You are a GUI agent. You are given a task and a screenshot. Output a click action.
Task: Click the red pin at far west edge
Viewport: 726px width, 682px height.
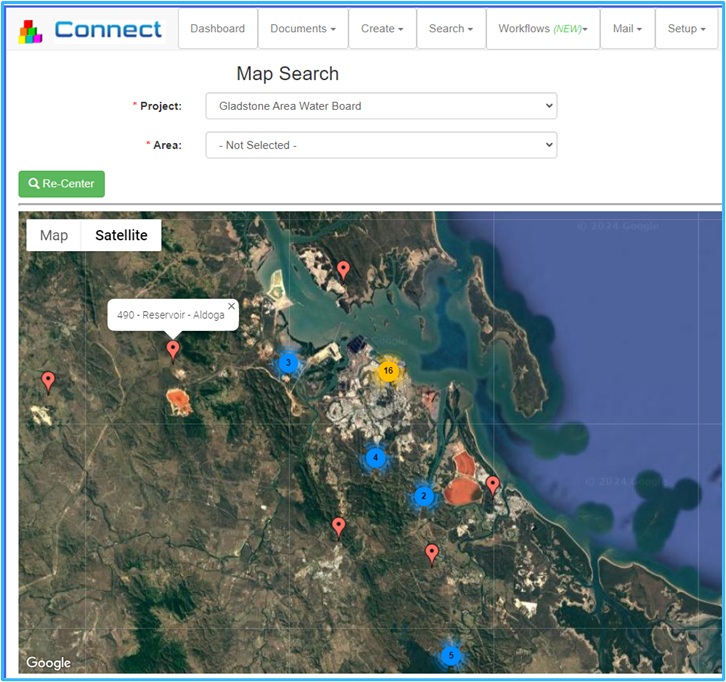tap(48, 382)
